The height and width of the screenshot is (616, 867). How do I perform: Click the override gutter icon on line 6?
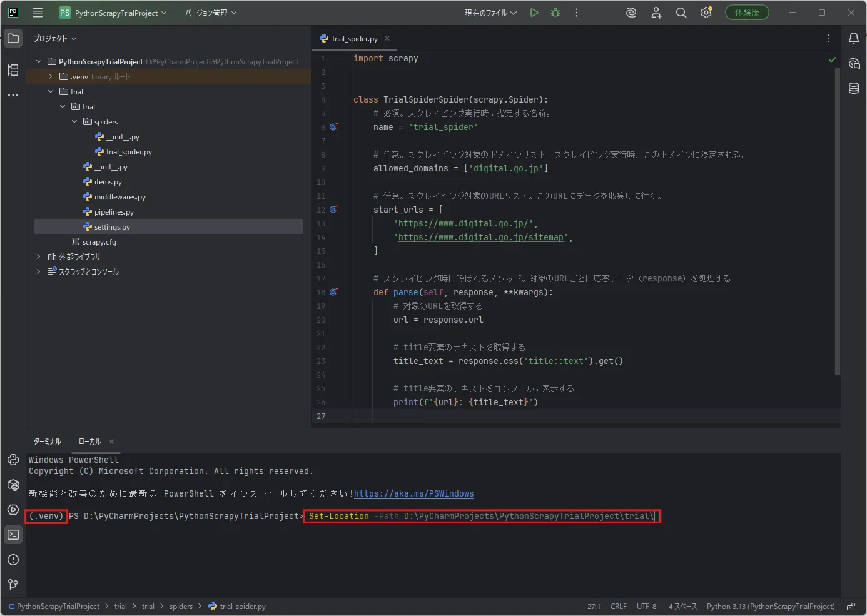[334, 126]
